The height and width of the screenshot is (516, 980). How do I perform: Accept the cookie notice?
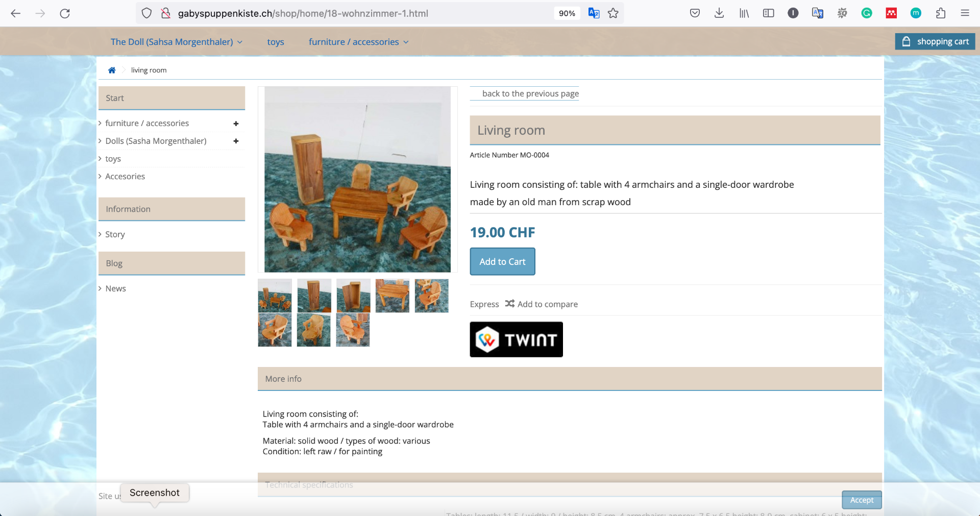pyautogui.click(x=862, y=500)
